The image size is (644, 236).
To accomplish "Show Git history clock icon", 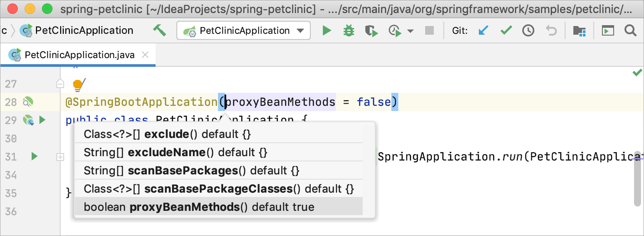I will coord(528,31).
